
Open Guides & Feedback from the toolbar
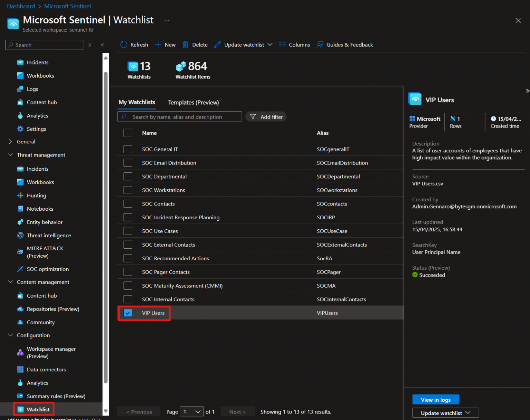click(x=345, y=44)
